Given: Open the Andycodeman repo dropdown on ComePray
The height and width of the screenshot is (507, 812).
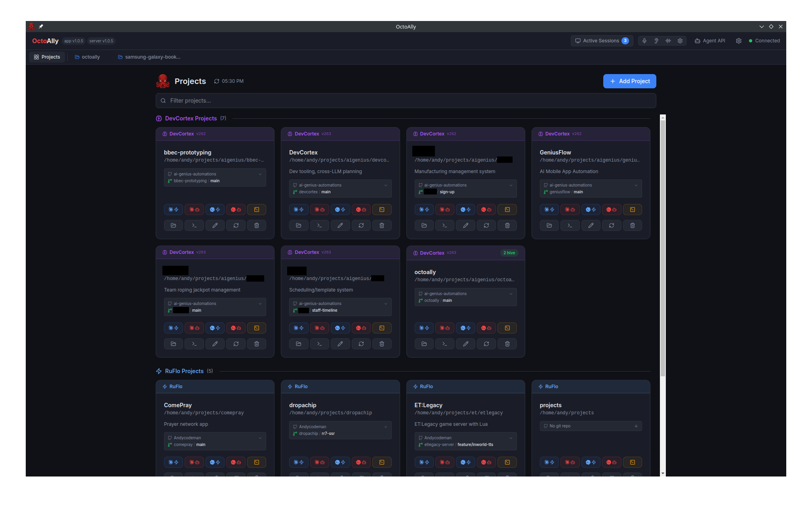Looking at the screenshot, I should 260,438.
